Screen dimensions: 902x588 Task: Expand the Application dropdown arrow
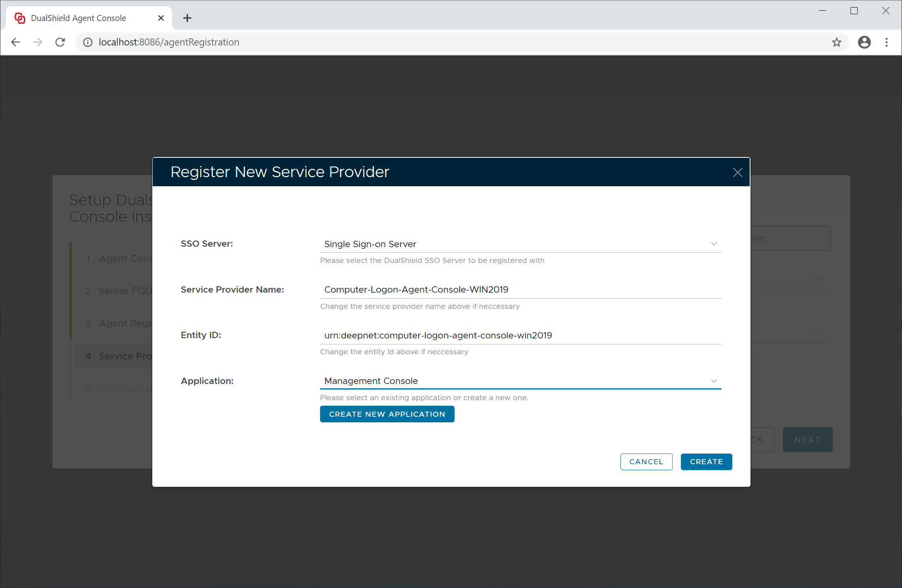click(714, 381)
